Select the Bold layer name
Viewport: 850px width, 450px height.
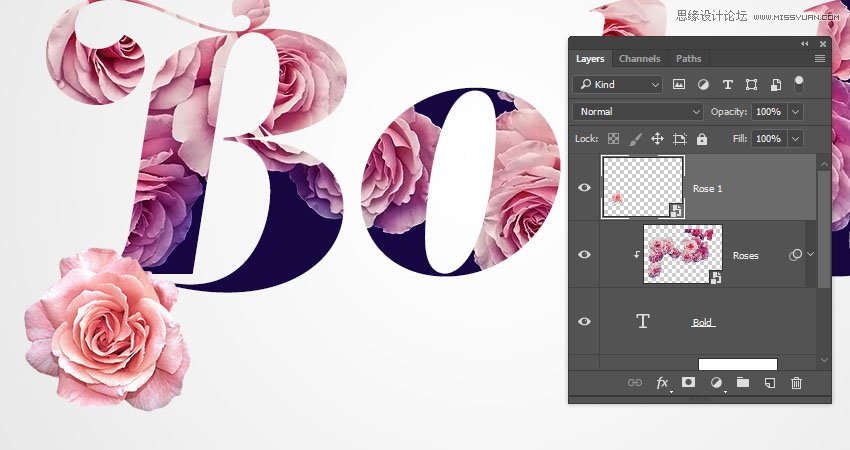point(703,323)
